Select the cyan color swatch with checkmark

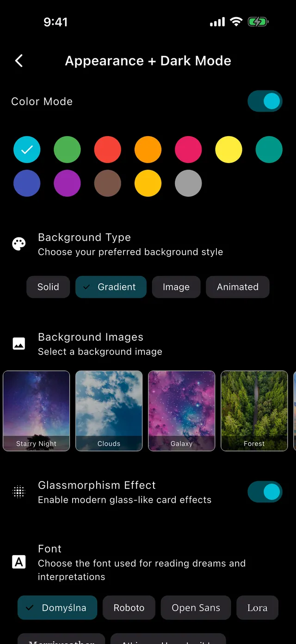click(27, 150)
